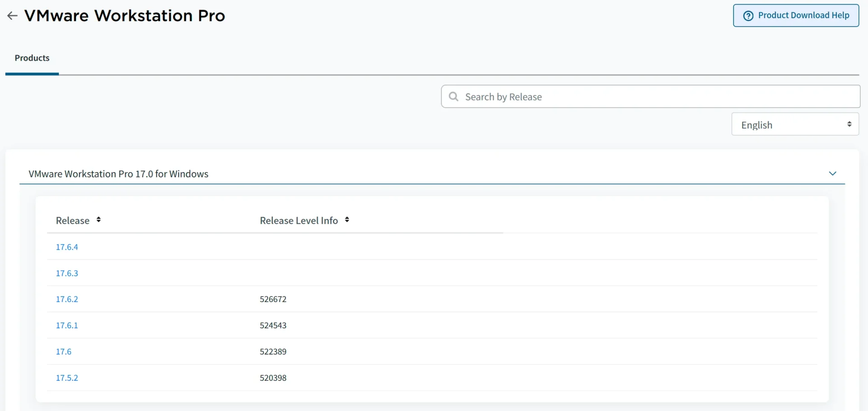868x411 pixels.
Task: Open release 17.6 link
Action: [64, 351]
